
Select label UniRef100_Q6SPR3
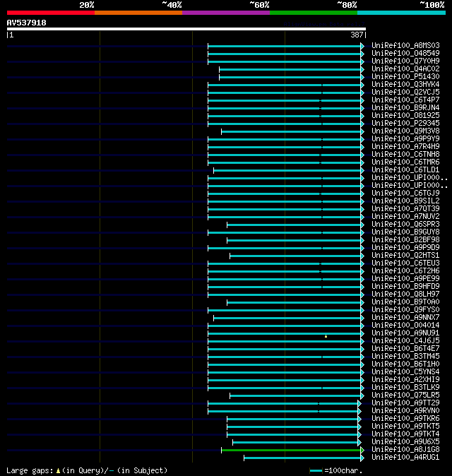tap(405, 225)
